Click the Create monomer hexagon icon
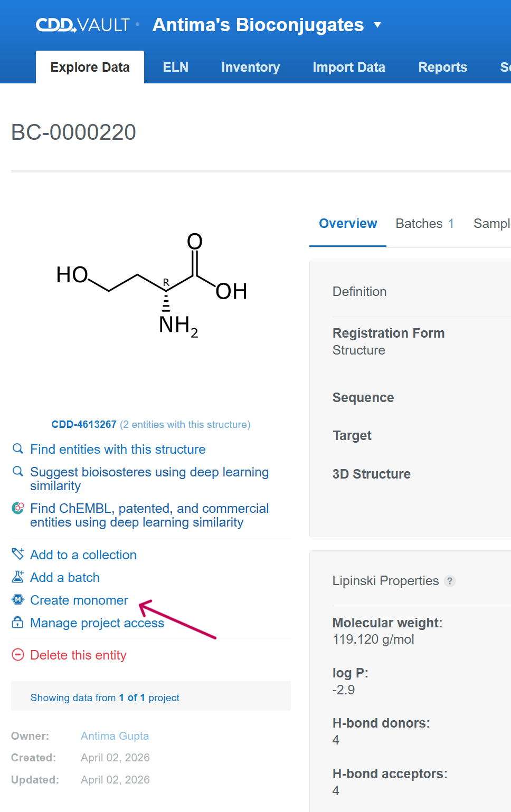The image size is (511, 812). 18,599
